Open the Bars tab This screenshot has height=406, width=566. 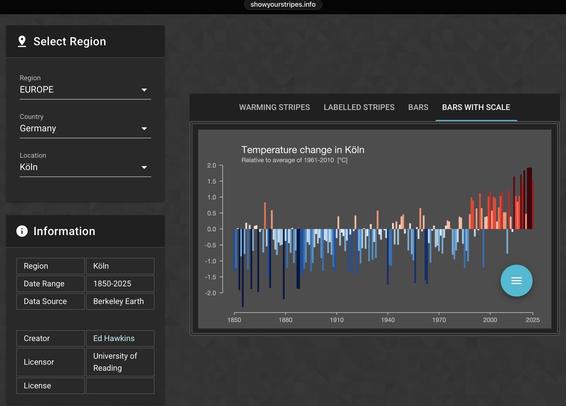pyautogui.click(x=418, y=107)
